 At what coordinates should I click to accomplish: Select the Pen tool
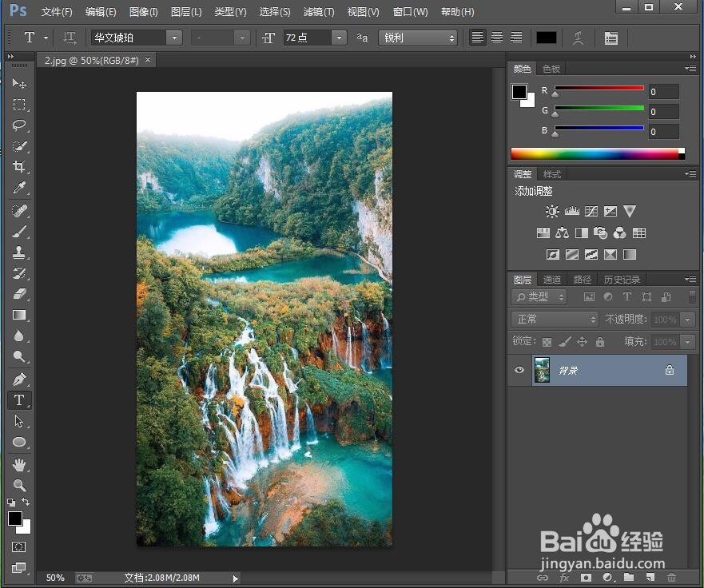click(19, 379)
